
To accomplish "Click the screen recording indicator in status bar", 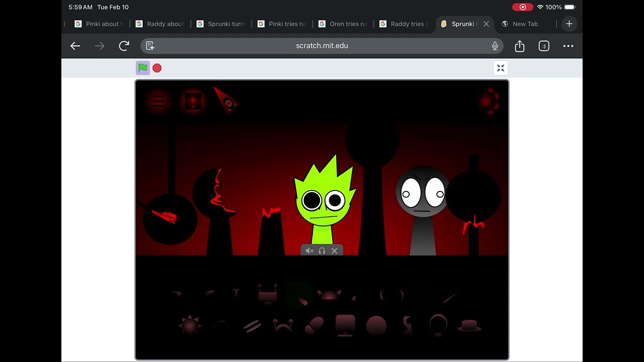I will click(x=523, y=7).
